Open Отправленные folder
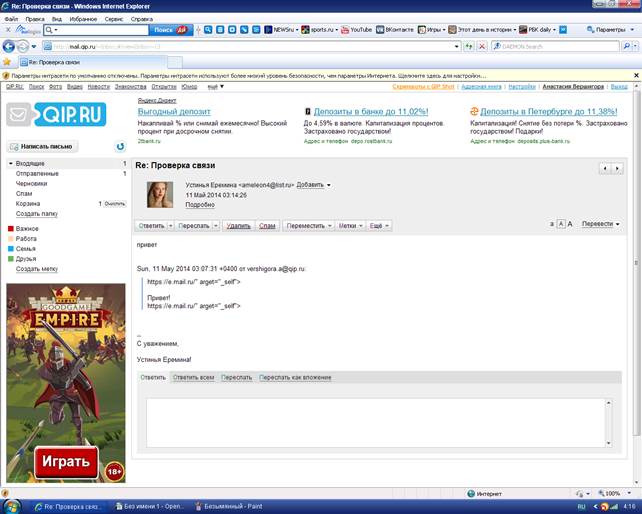The width and height of the screenshot is (642, 514). click(x=37, y=174)
